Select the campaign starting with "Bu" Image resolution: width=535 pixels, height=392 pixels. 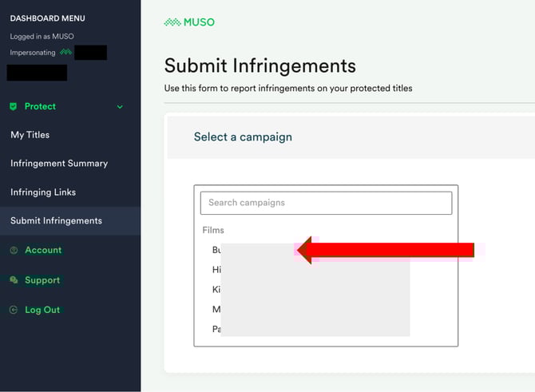[x=216, y=250]
